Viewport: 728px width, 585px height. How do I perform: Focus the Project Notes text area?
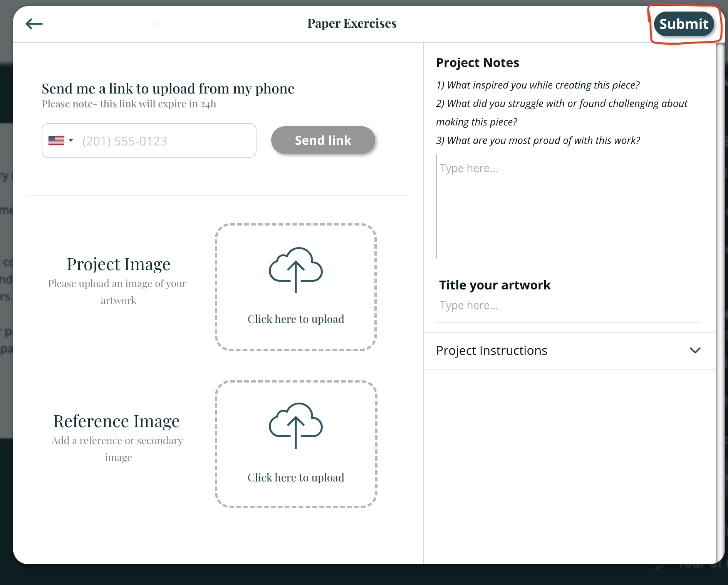568,206
